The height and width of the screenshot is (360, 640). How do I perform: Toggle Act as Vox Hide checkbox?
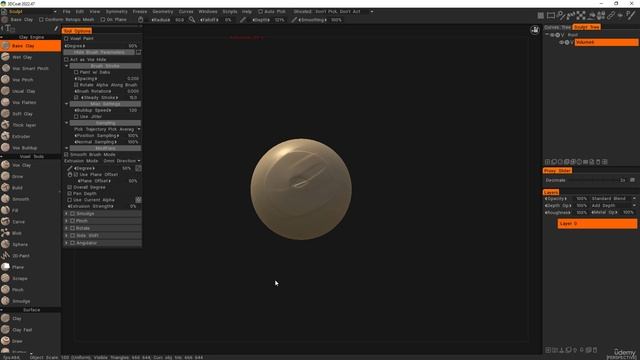point(66,60)
